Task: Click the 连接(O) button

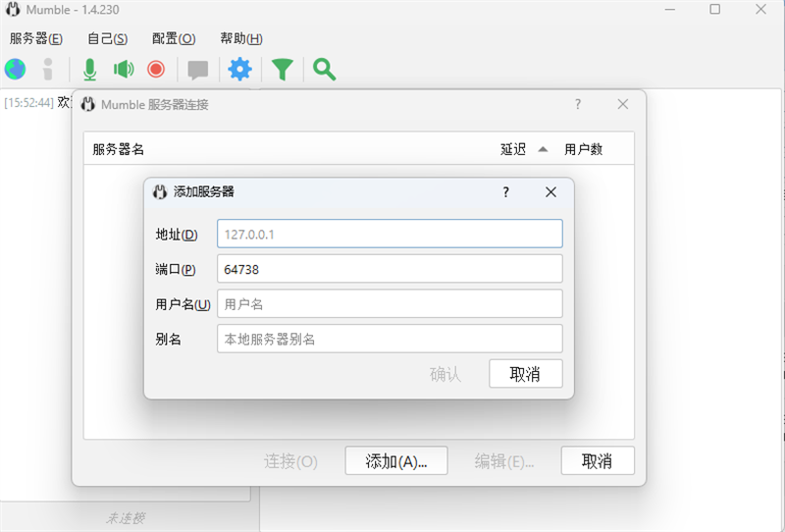Action: pyautogui.click(x=290, y=461)
